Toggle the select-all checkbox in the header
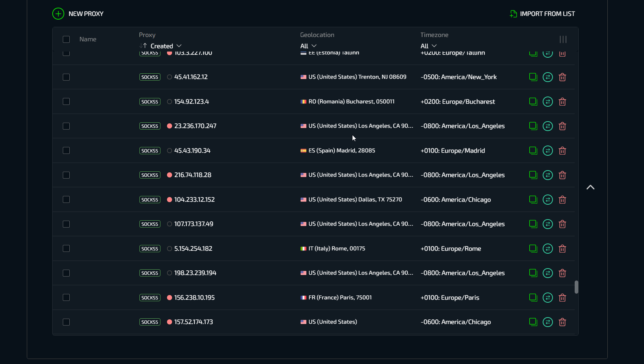This screenshot has width=644, height=364. coord(66,39)
